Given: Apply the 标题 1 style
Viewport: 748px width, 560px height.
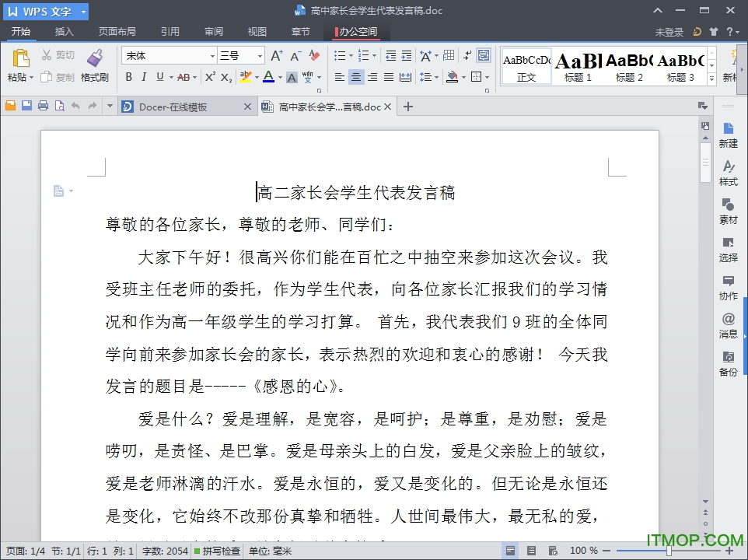Looking at the screenshot, I should coord(577,66).
